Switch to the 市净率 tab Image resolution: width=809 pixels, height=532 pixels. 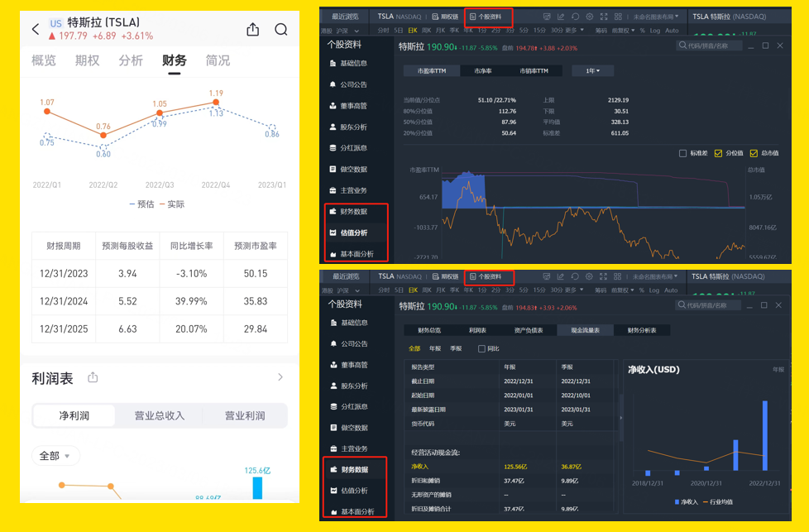[483, 70]
